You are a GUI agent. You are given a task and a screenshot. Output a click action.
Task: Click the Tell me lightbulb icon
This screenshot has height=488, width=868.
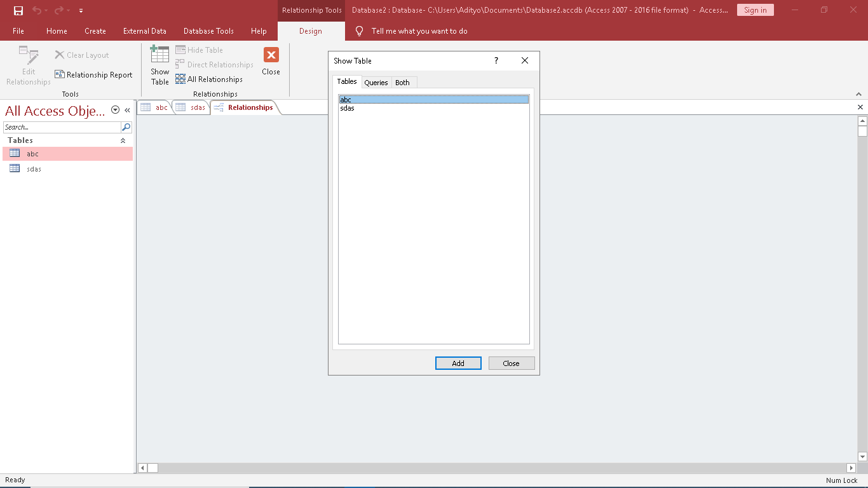pos(360,31)
